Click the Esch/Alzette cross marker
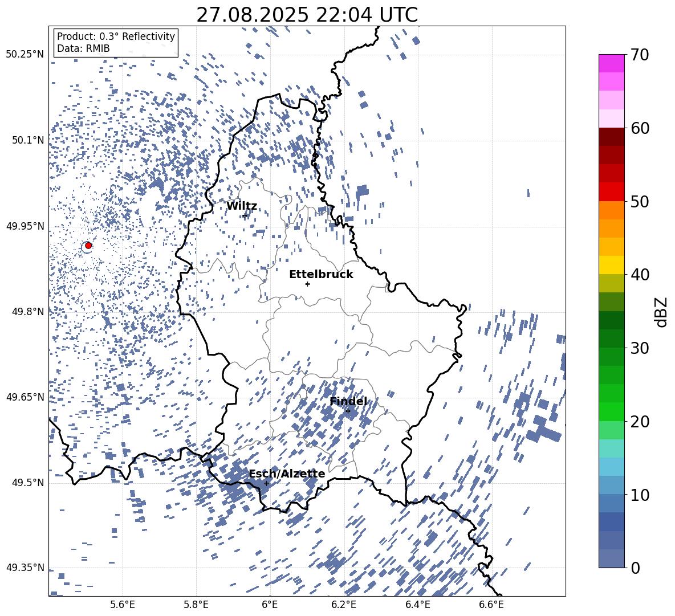The width and height of the screenshot is (675, 616). click(266, 483)
